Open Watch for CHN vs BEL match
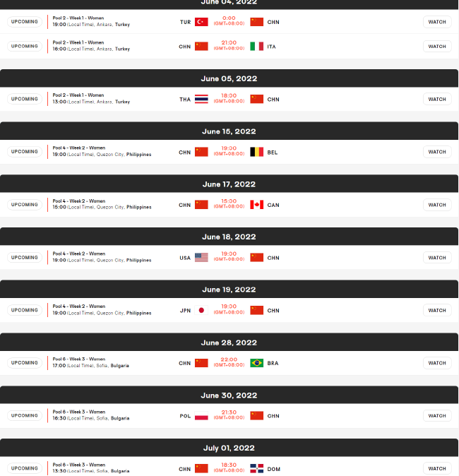This screenshot has width=459, height=476. [x=437, y=152]
